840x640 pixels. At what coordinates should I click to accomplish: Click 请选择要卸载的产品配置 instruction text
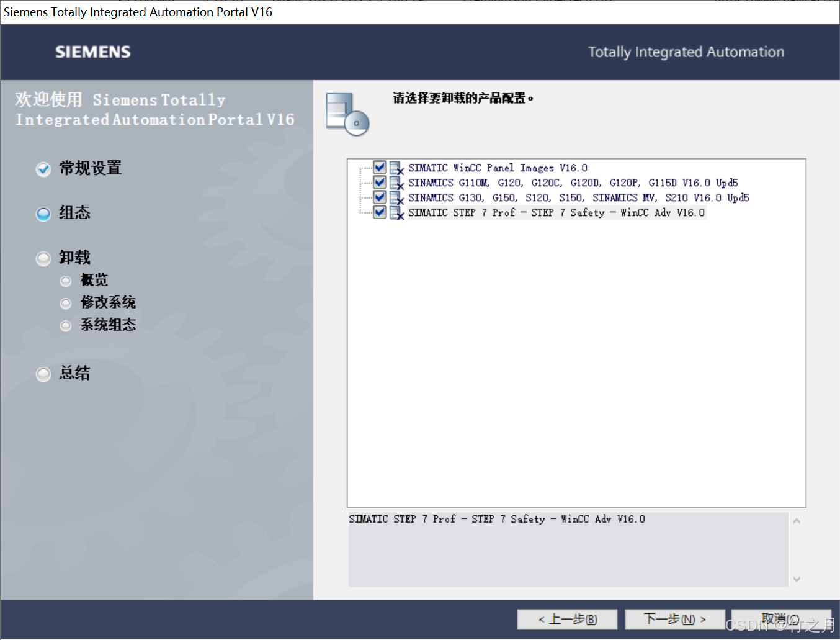pos(463,98)
